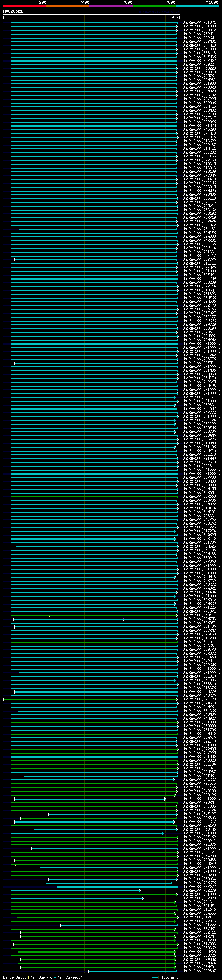Image resolution: width=222 pixels, height=980 pixels.
Task: Select hit label UniRef100_Q5KIJ0
Action: point(199,538)
